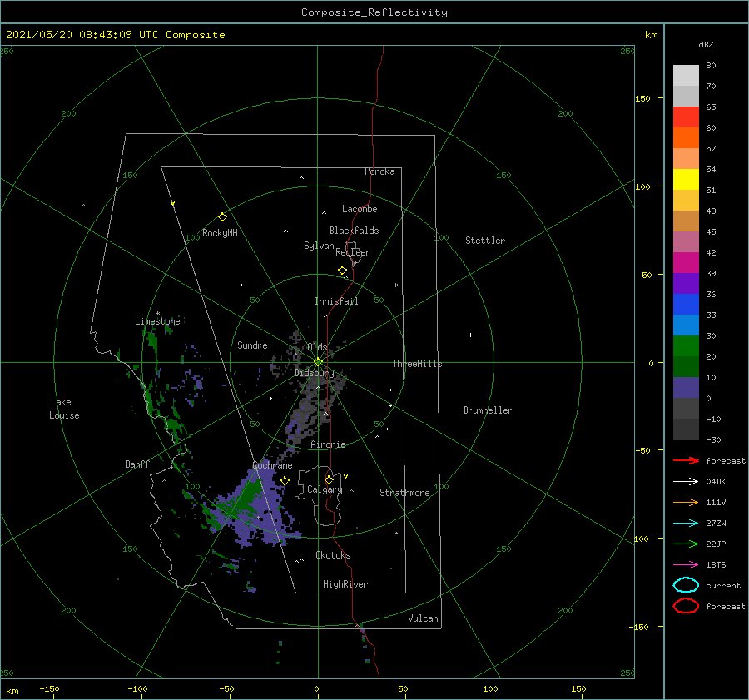Click the Didsbury label

click(x=314, y=373)
